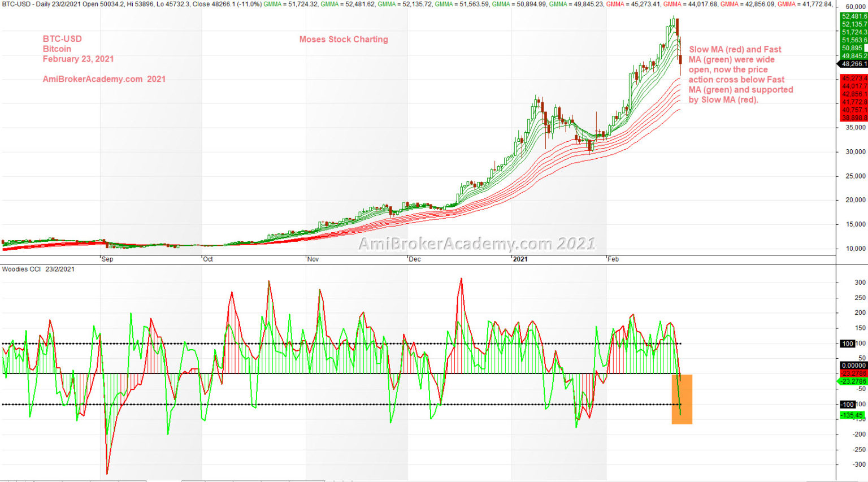Click the Sep label on time axis

(107, 259)
